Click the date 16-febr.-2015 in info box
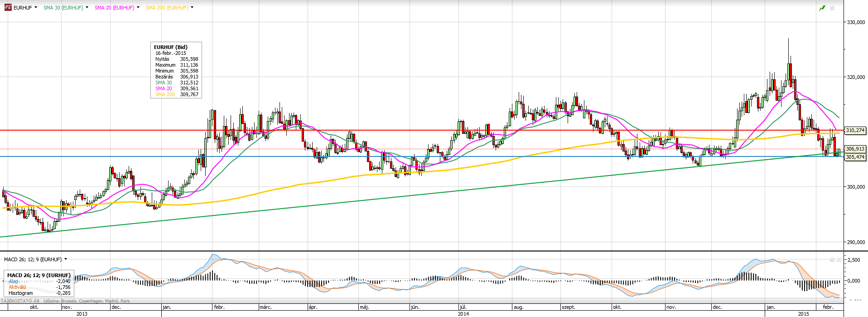The width and height of the screenshot is (868, 317). pyautogui.click(x=171, y=53)
